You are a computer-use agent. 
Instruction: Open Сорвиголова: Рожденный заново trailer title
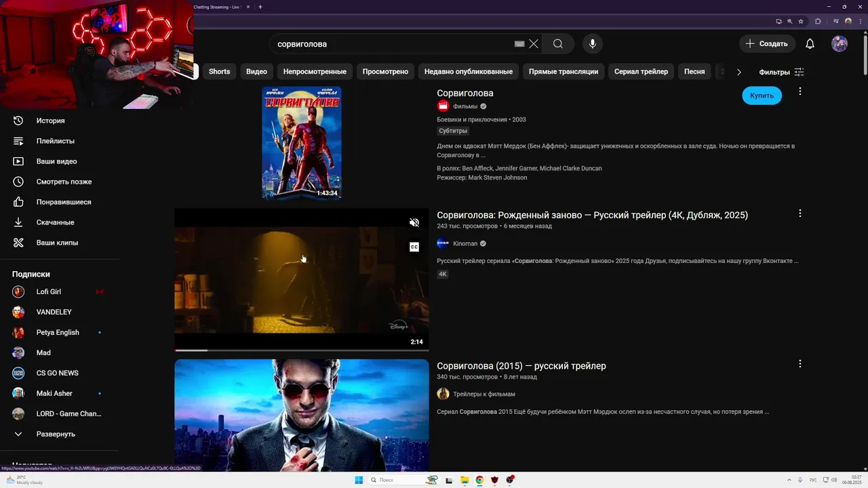click(592, 216)
